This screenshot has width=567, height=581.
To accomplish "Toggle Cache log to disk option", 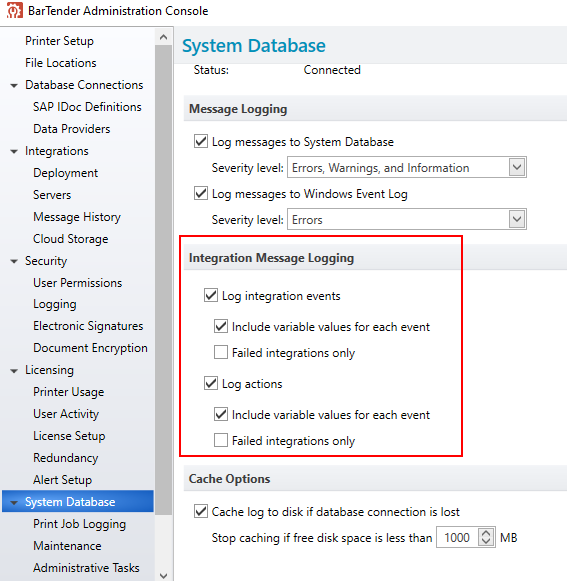I will 201,511.
